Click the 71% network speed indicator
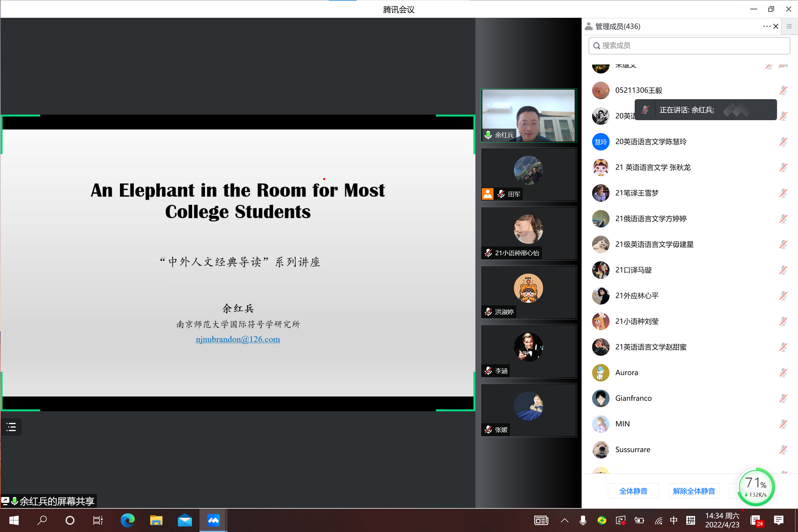The height and width of the screenshot is (532, 798). (x=756, y=487)
